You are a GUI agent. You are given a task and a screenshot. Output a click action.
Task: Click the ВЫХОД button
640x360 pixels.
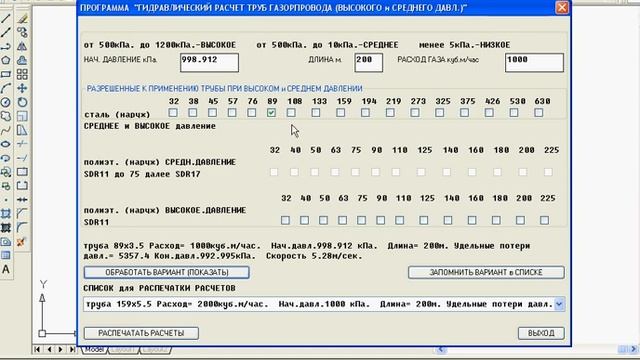[541, 333]
